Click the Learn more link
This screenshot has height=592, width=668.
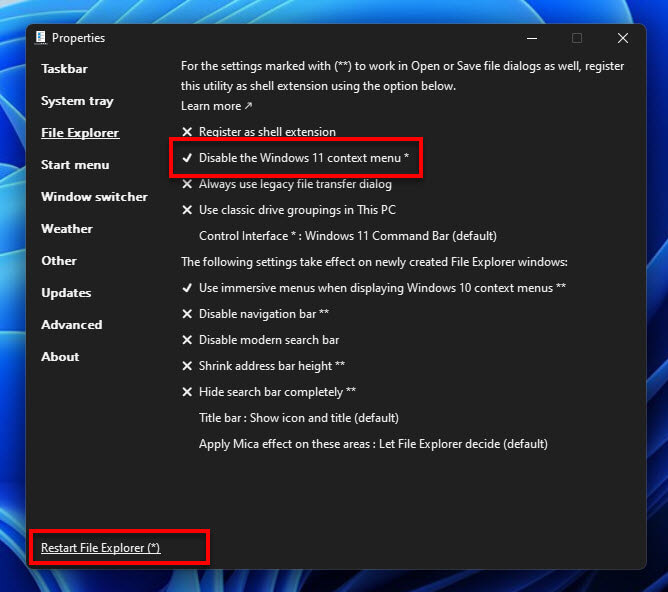coord(216,106)
